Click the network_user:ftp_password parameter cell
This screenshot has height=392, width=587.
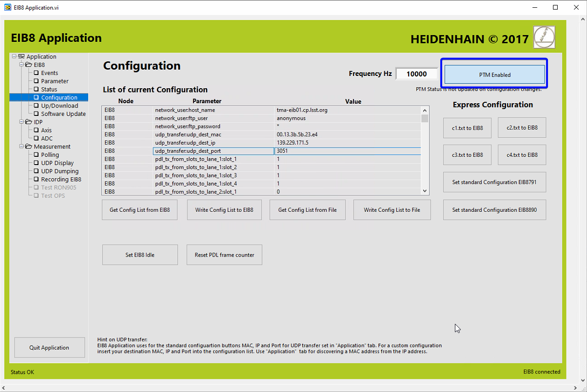[x=214, y=127]
